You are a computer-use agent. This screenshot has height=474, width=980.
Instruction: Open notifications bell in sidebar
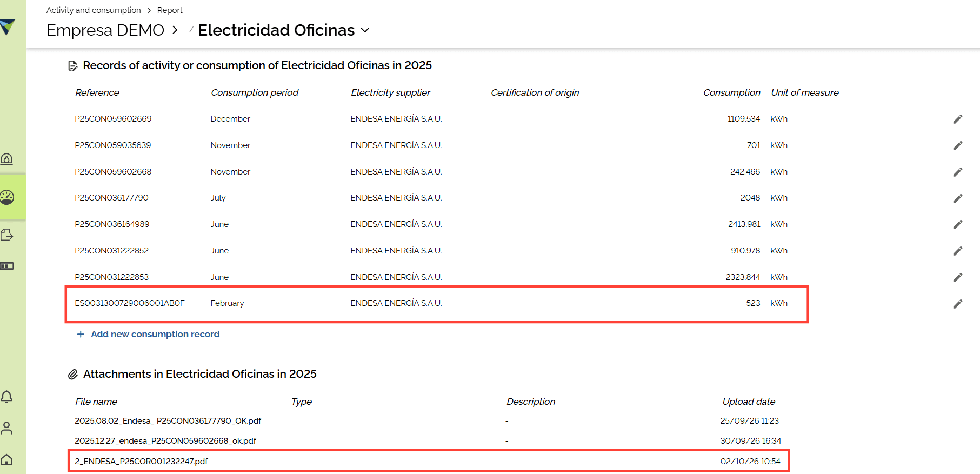tap(6, 397)
